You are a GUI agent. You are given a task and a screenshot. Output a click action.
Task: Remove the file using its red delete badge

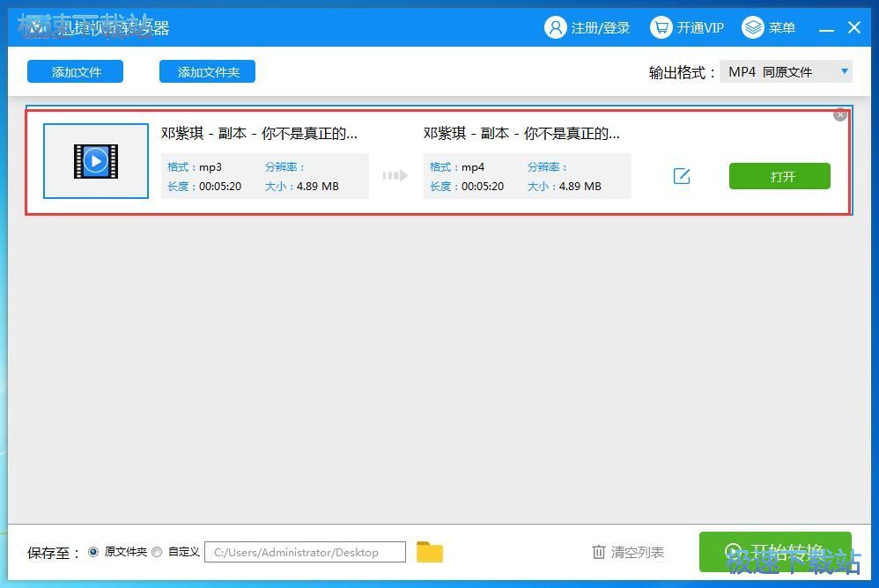tap(840, 114)
